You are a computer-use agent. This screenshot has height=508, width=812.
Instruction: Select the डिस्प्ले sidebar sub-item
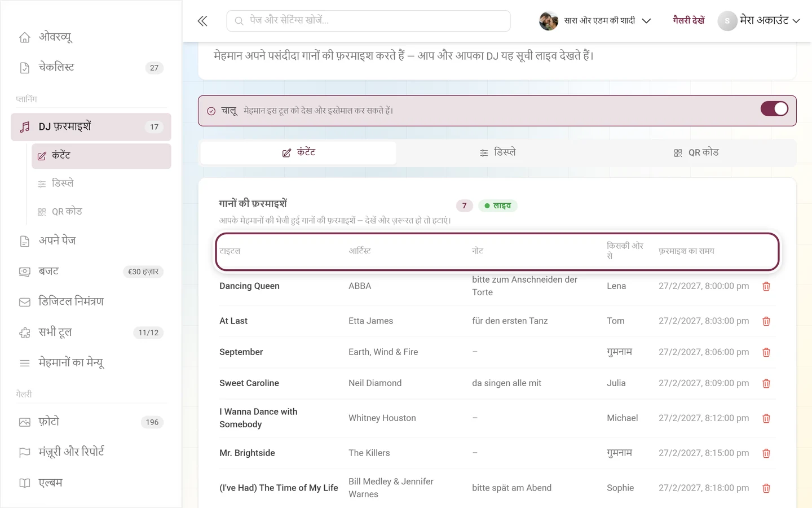coord(101,183)
